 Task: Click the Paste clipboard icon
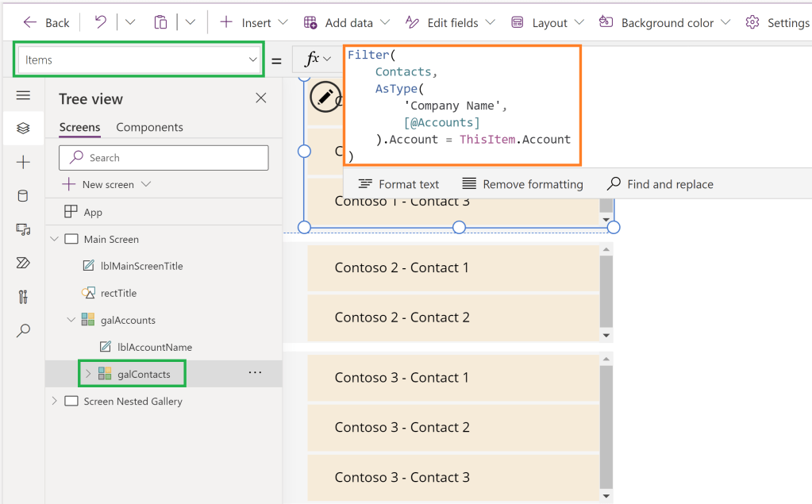tap(160, 22)
